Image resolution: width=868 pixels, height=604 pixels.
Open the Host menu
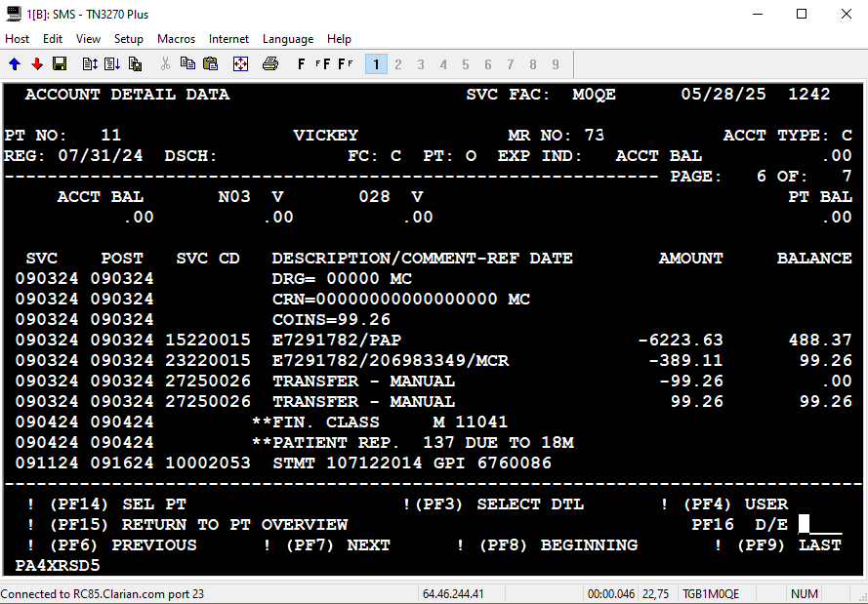(x=18, y=39)
